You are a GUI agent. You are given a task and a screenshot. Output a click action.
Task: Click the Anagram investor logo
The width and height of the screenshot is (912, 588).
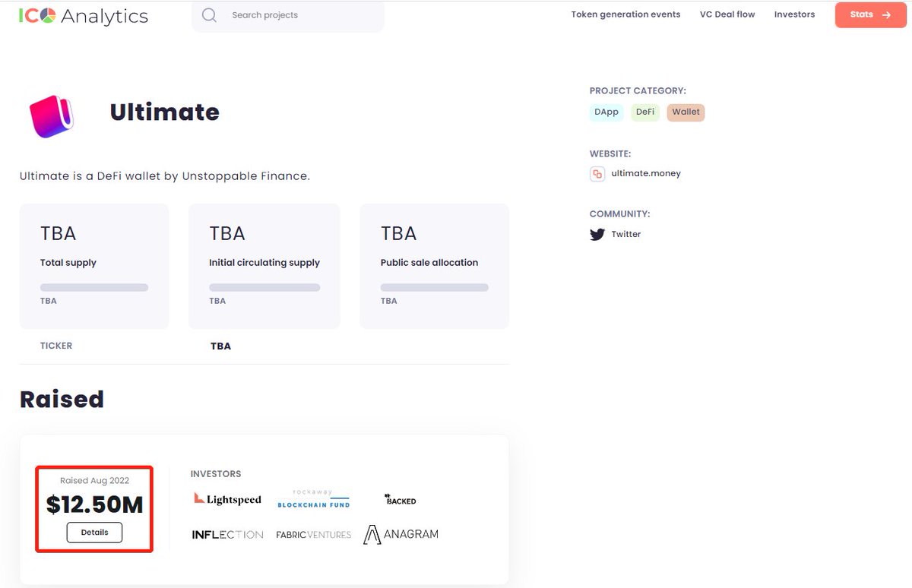(x=401, y=534)
